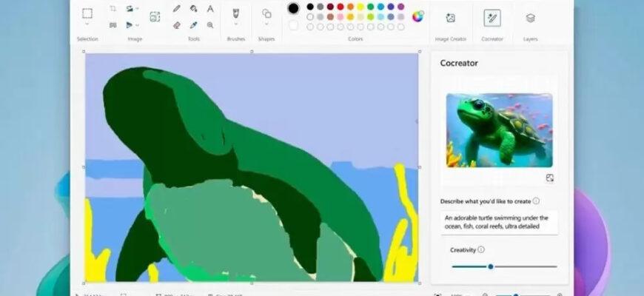Open the Shapes gallery icon
The height and width of the screenshot is (296, 644).
click(x=266, y=13)
